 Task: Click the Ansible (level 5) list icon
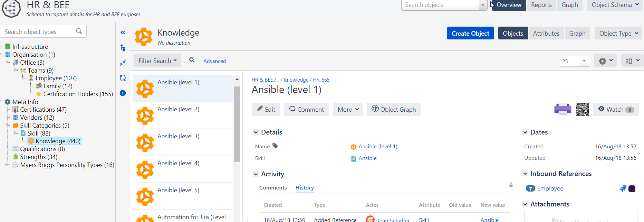145,196
